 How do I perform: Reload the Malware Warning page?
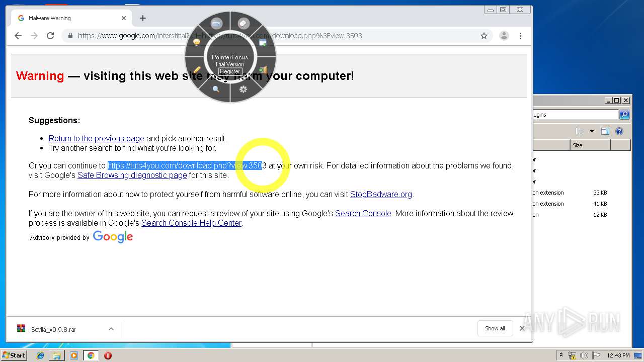50,36
